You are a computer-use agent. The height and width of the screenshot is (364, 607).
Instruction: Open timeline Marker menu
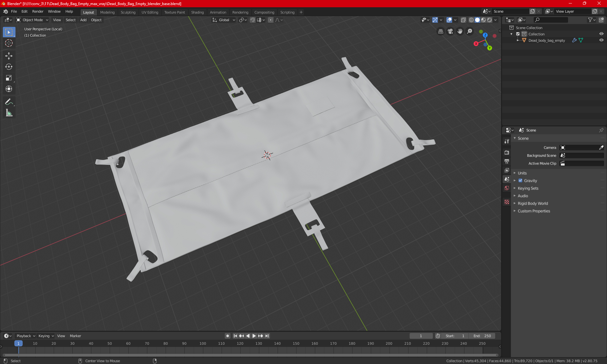75,336
